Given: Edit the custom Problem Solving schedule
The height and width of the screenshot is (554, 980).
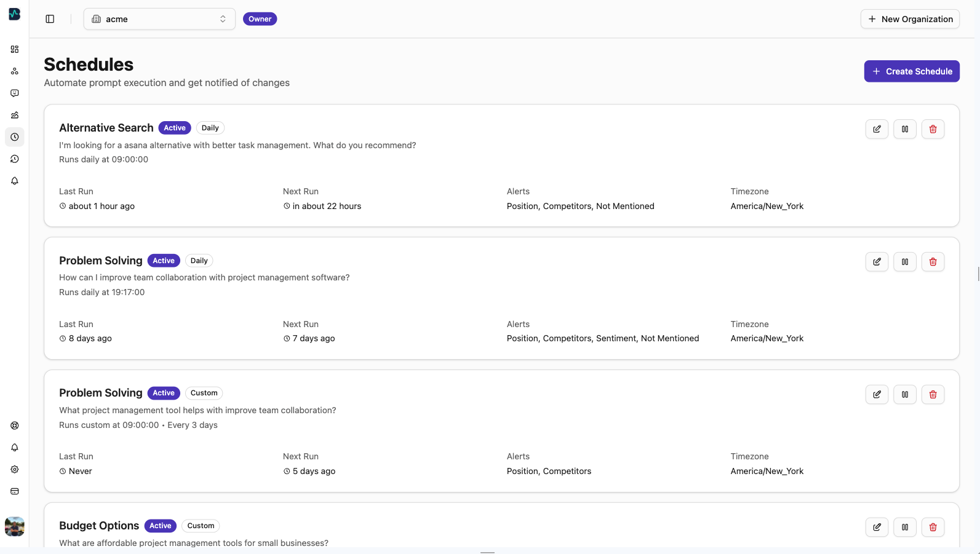Looking at the screenshot, I should point(877,394).
